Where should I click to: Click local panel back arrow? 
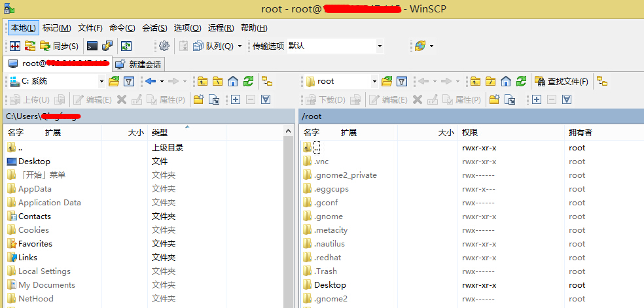pyautogui.click(x=151, y=81)
